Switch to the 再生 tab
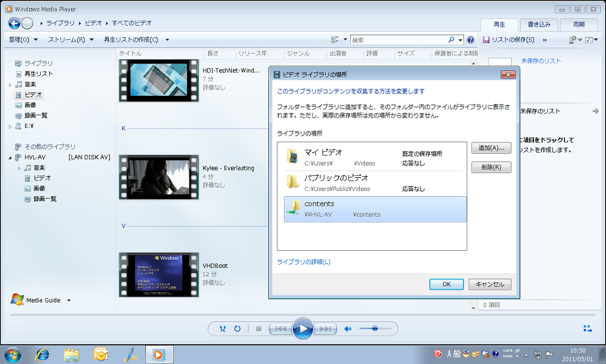Viewport: 606px width, 364px height. 499,25
